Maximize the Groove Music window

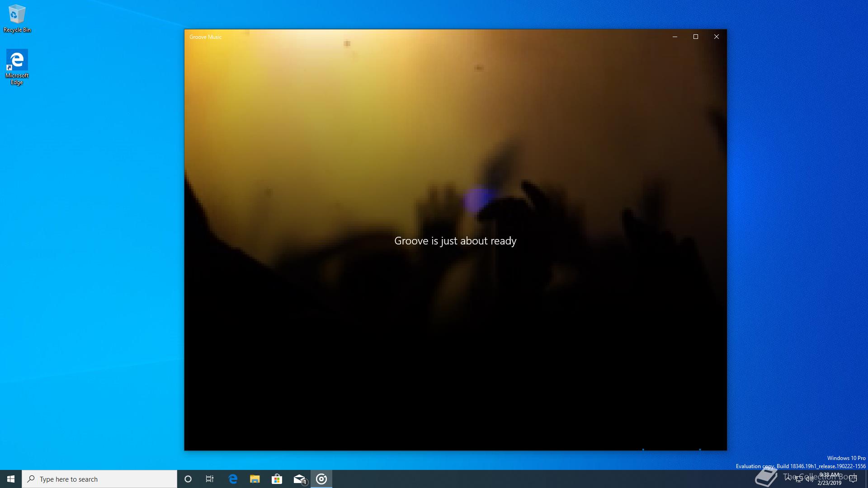pos(696,37)
